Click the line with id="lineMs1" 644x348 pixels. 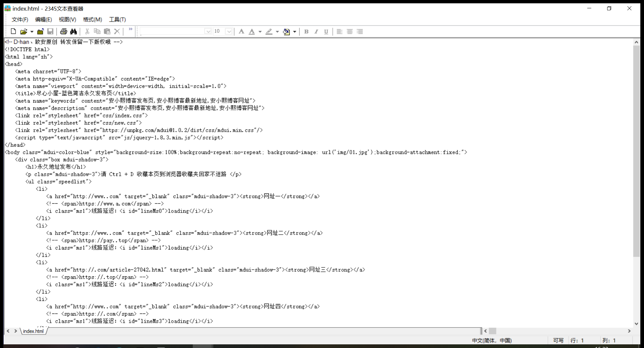pos(129,248)
